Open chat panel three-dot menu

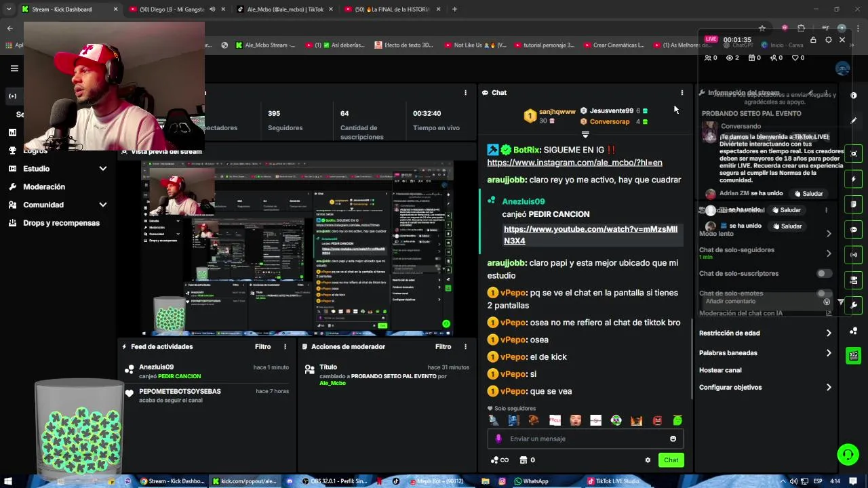682,93
